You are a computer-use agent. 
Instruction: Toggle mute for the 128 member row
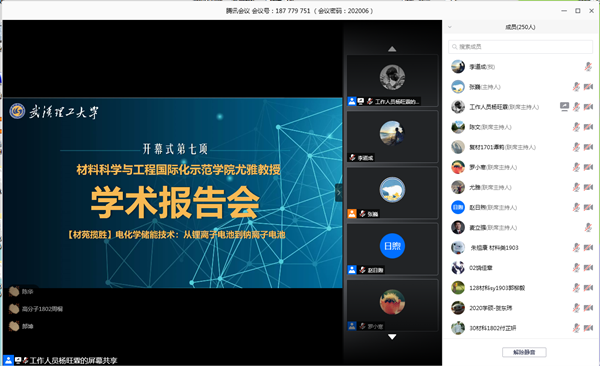click(x=576, y=288)
